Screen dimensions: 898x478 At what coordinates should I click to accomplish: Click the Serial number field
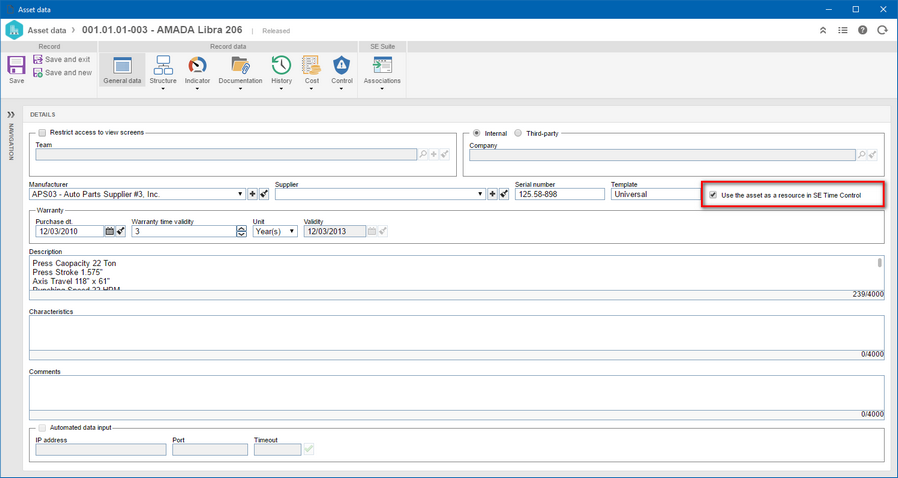pos(560,194)
